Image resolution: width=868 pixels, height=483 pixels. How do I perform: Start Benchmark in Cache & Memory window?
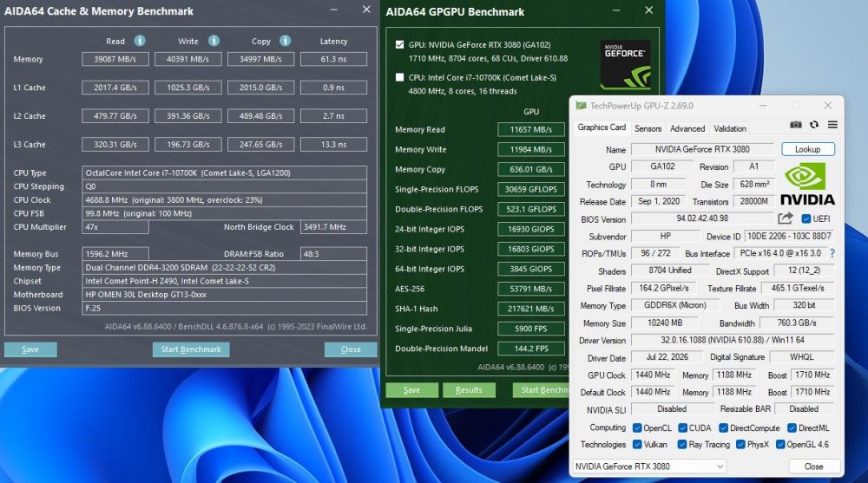click(191, 349)
